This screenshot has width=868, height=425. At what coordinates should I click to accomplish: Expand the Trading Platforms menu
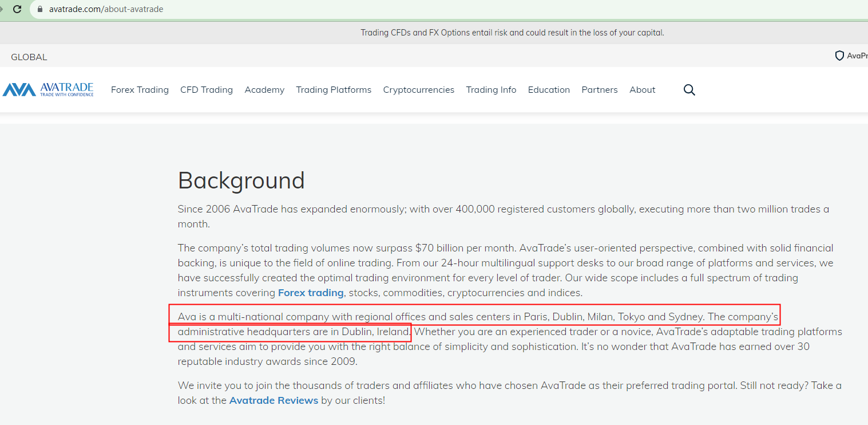(x=334, y=90)
